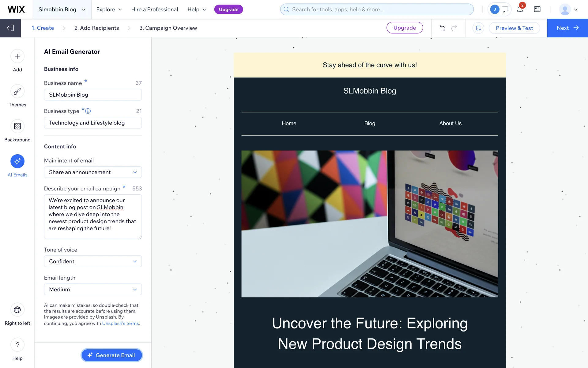Open the Unsplash's terms link
Image resolution: width=588 pixels, height=368 pixels.
pyautogui.click(x=120, y=324)
